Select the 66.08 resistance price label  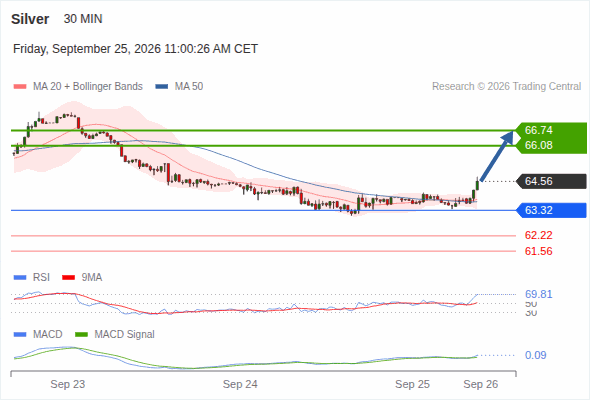[x=538, y=145]
